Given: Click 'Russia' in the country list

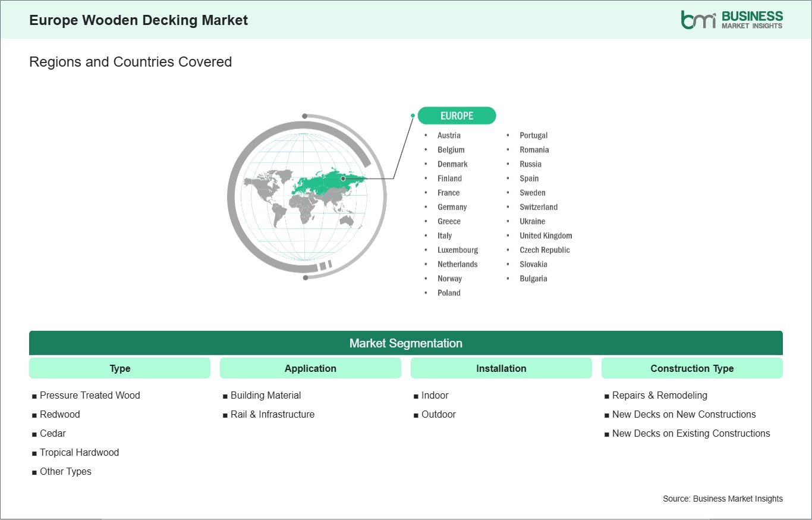Looking at the screenshot, I should 530,164.
